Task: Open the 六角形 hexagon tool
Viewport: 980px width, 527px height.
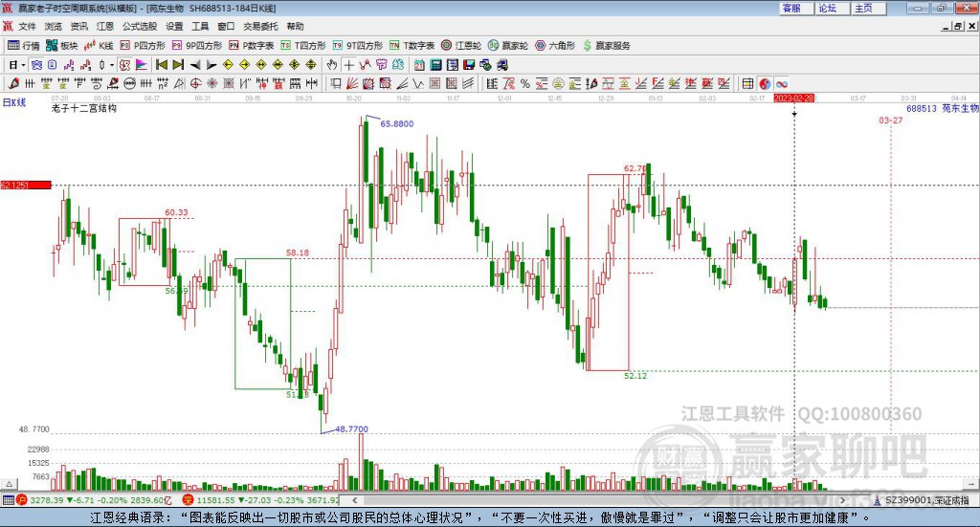Action: pyautogui.click(x=555, y=46)
